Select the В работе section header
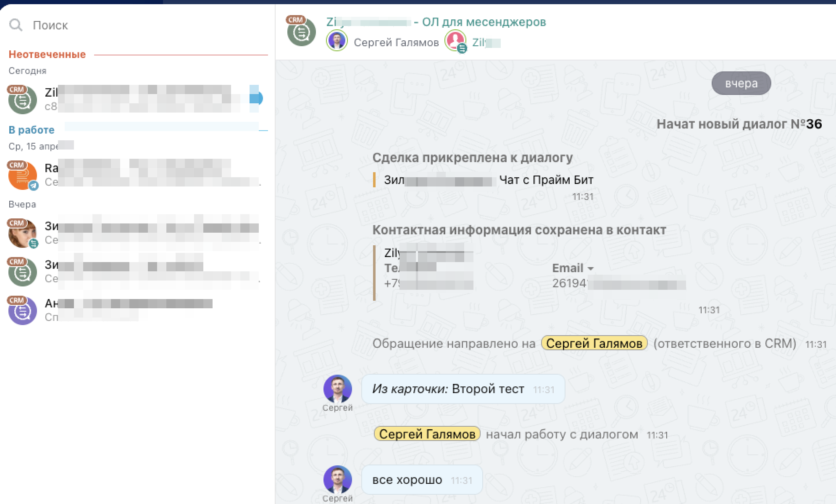The image size is (836, 504). pyautogui.click(x=32, y=130)
